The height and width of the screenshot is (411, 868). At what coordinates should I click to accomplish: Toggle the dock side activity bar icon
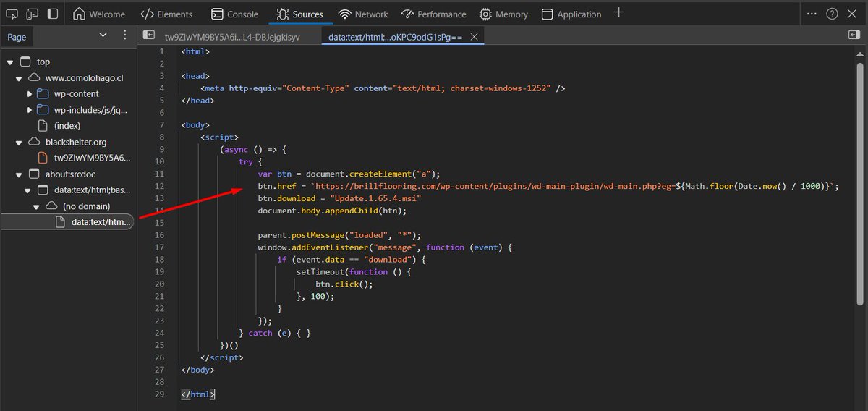tap(53, 14)
